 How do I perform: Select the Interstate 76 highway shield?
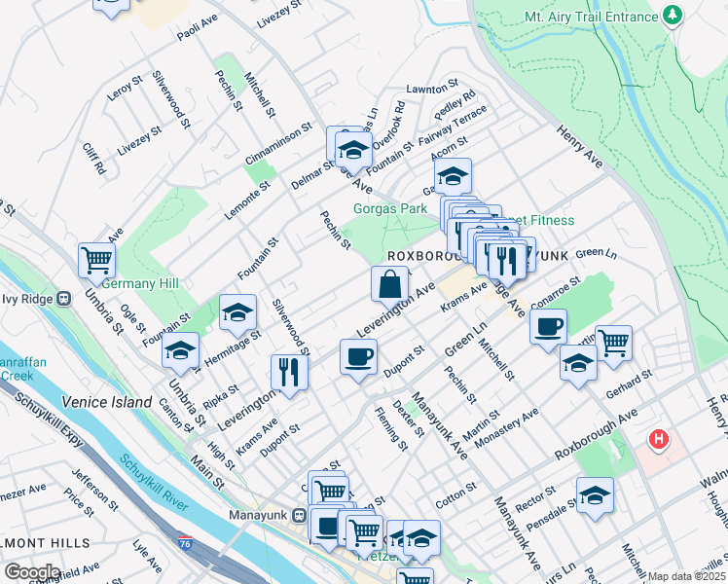[x=185, y=543]
